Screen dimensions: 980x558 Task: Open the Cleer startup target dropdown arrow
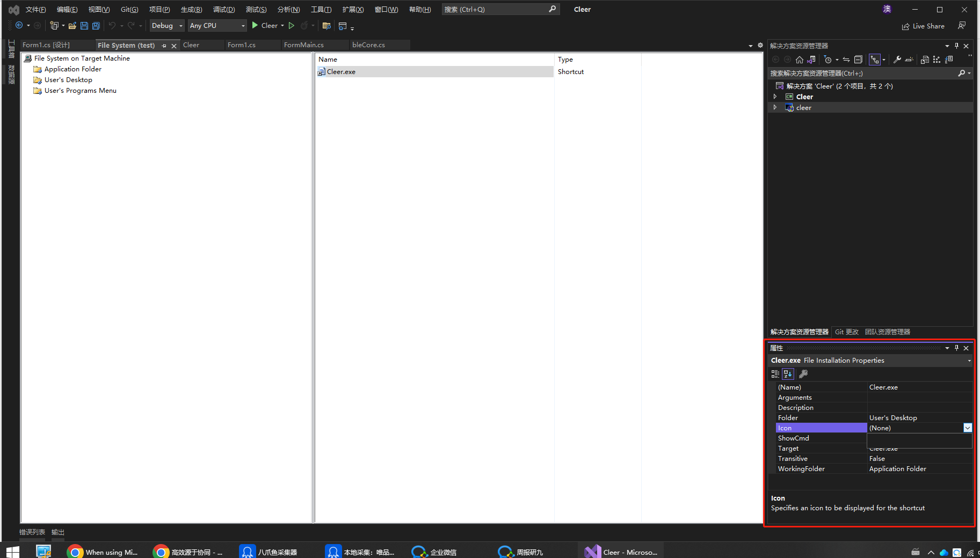tap(282, 25)
